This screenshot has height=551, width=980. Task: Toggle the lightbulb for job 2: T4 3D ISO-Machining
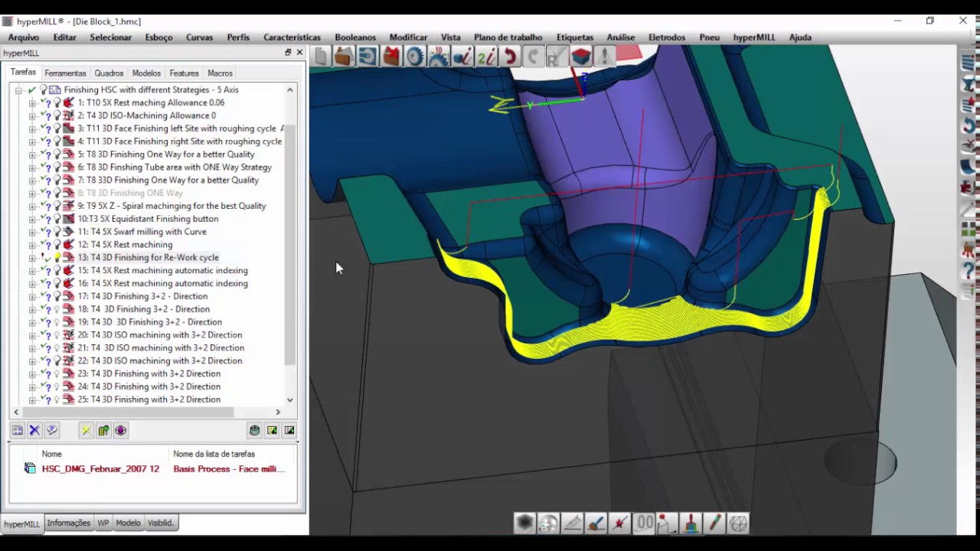tap(57, 116)
